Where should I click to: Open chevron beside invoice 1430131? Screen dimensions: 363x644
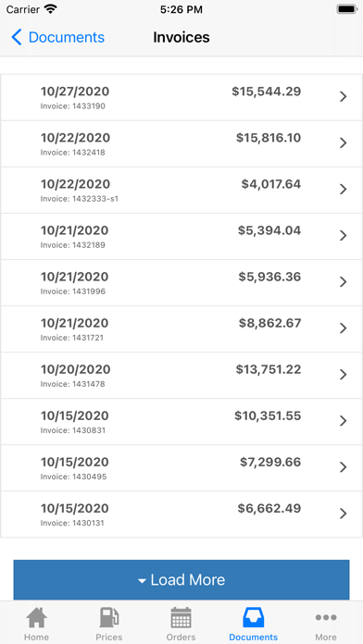[343, 514]
